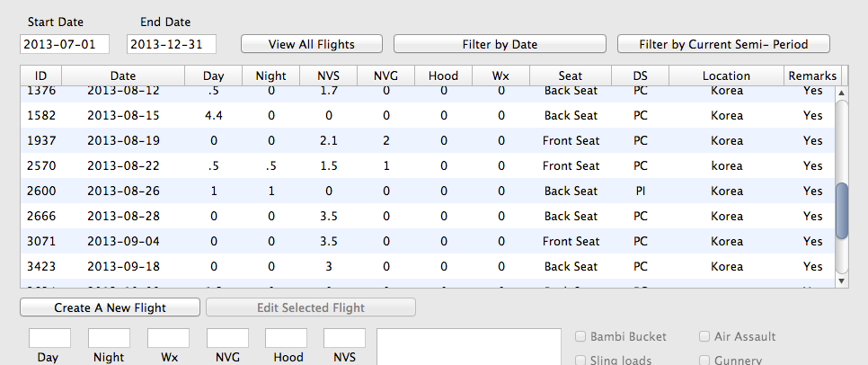Click Filter by Current Semi-Period button
This screenshot has height=365, width=868.
(723, 44)
